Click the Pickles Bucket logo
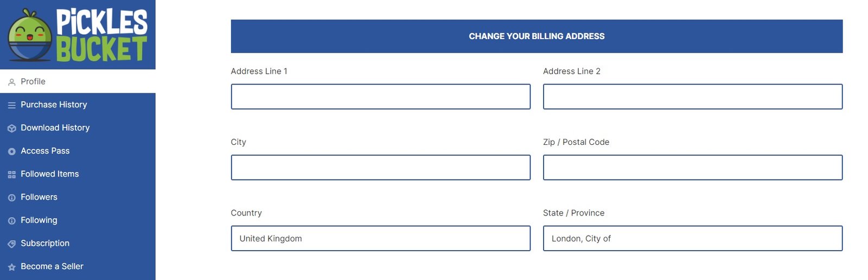 [x=78, y=35]
